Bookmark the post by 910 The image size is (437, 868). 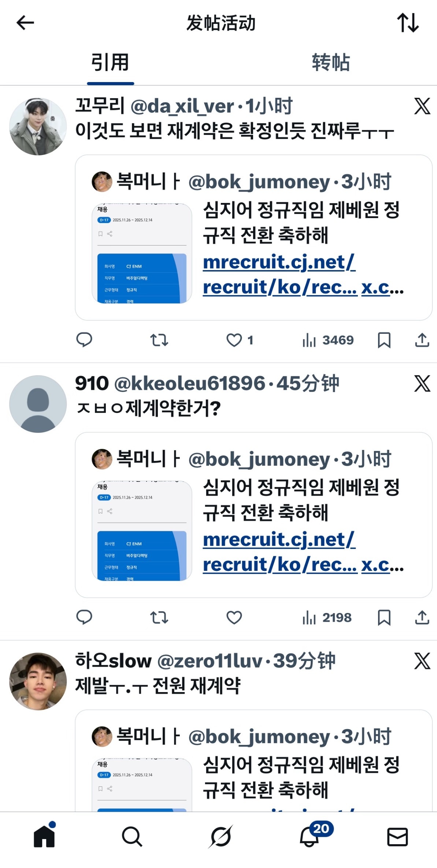[x=384, y=617]
